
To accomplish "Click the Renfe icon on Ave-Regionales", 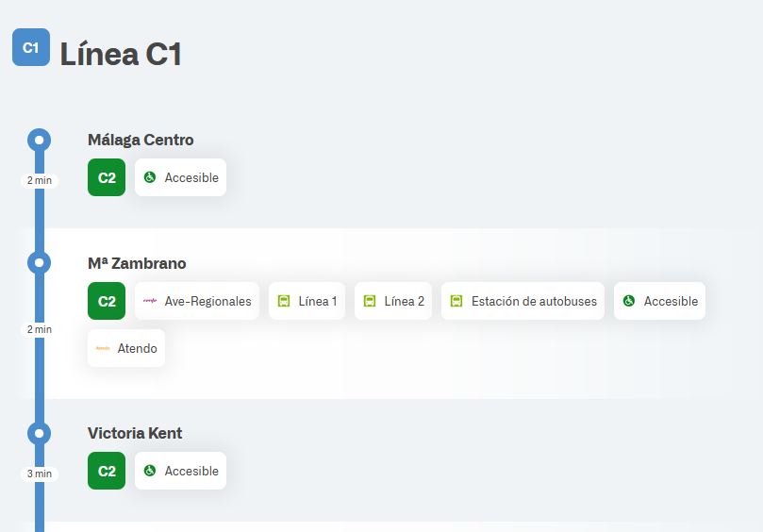I will (x=150, y=301).
